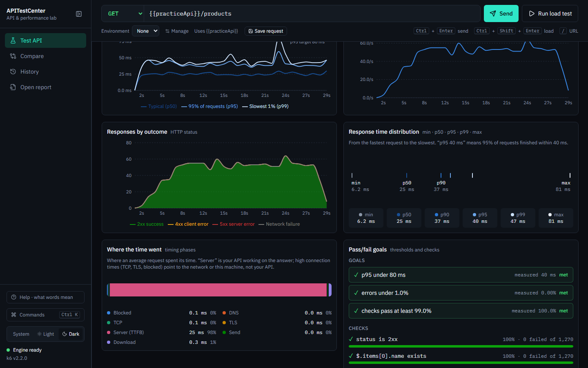Open Manage environments link

click(x=177, y=31)
